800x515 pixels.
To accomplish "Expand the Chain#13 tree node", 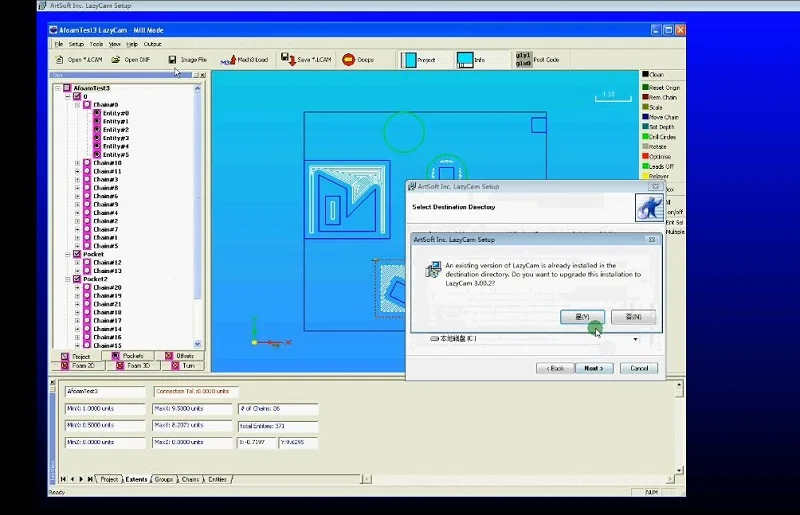I will click(x=78, y=271).
